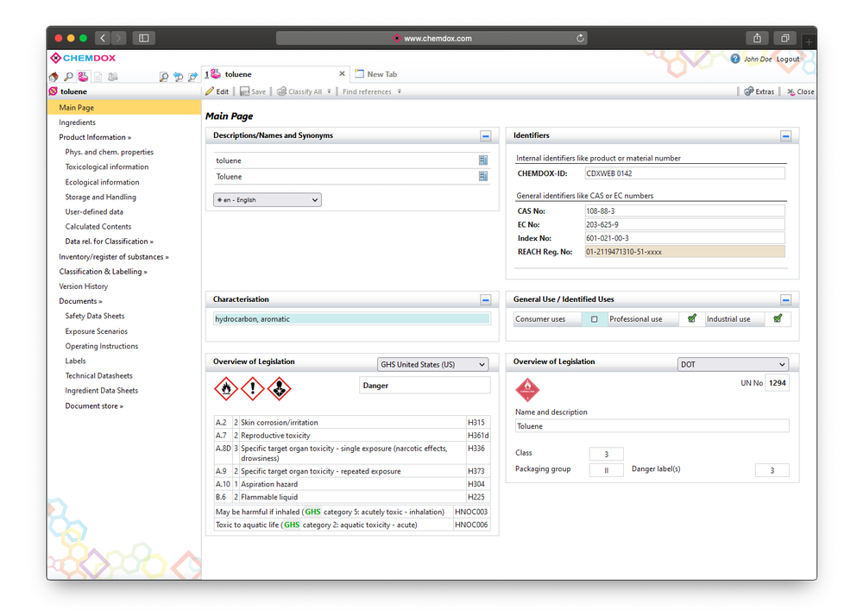Click the health hazard GHS pictogram
This screenshot has width=863, height=616.
tap(279, 389)
